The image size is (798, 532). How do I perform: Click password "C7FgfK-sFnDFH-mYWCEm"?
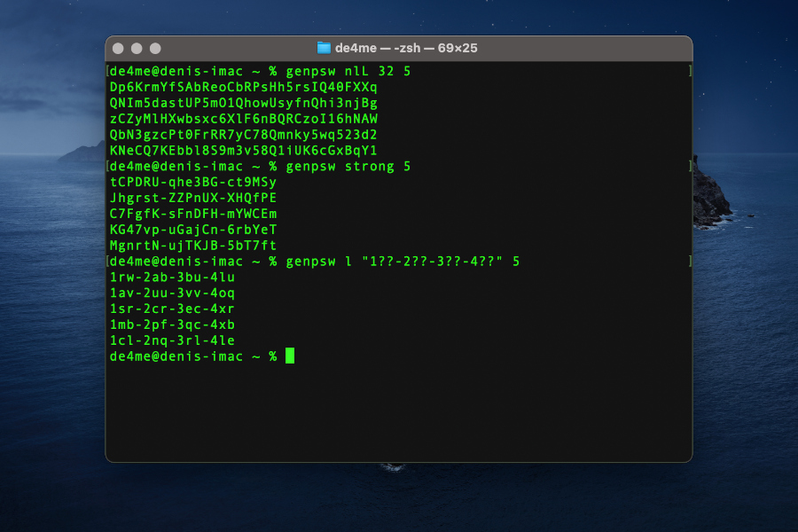point(193,214)
